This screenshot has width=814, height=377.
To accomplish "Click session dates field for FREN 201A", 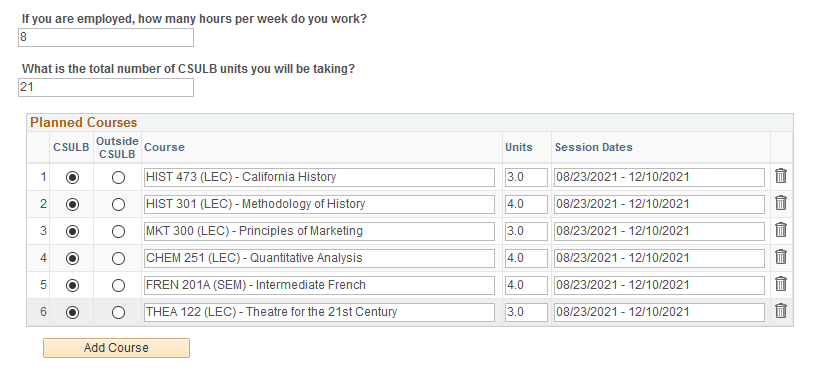I will [659, 285].
